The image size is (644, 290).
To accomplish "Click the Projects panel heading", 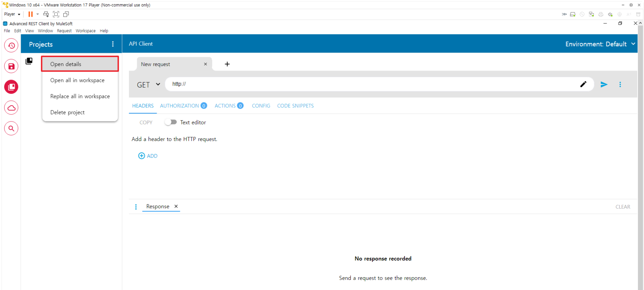I will [x=41, y=44].
